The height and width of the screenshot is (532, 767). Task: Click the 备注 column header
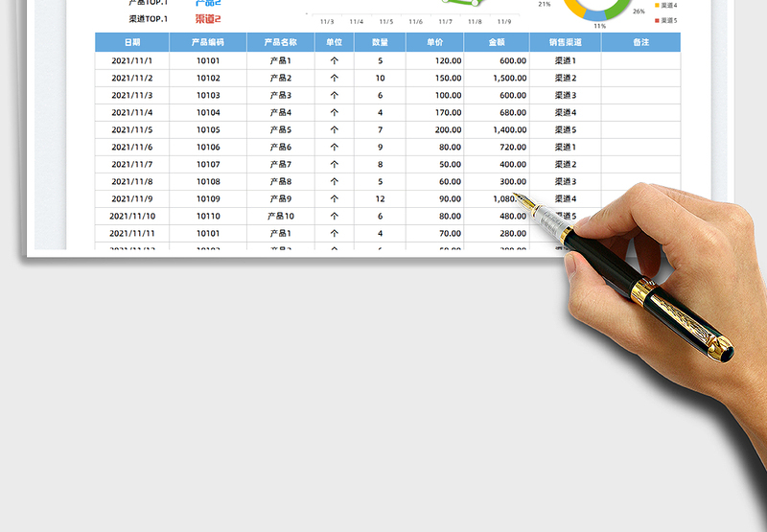point(641,42)
